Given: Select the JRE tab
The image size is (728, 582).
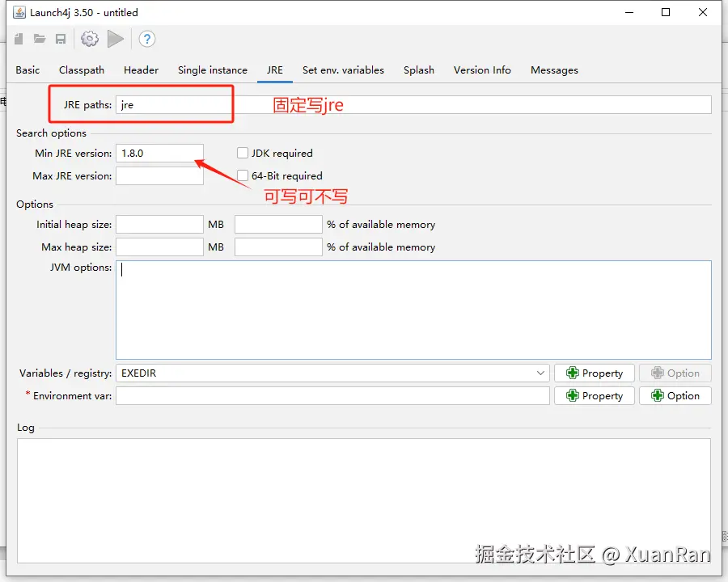Looking at the screenshot, I should 275,70.
